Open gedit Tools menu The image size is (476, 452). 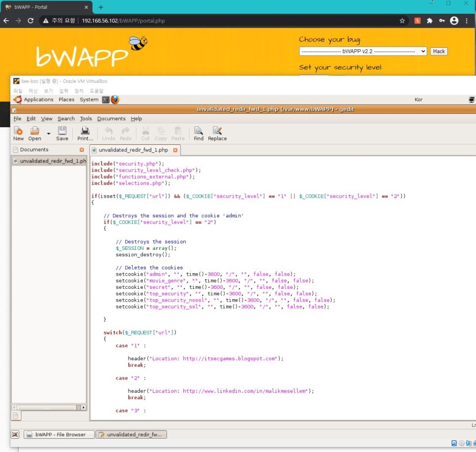point(86,118)
